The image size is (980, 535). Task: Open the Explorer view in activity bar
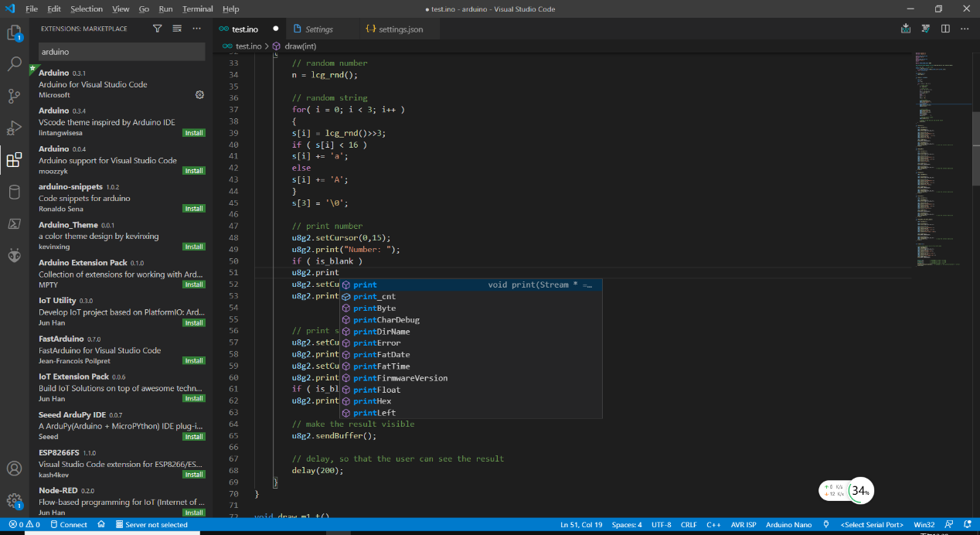pyautogui.click(x=14, y=33)
